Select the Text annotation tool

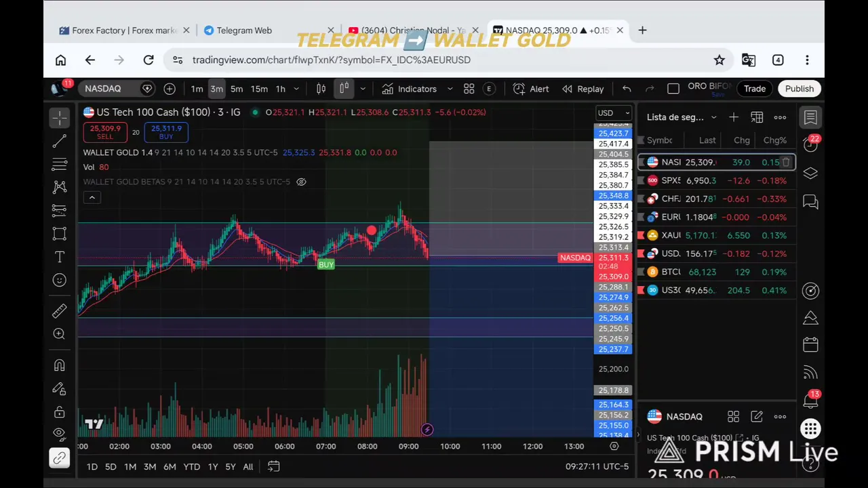click(60, 257)
